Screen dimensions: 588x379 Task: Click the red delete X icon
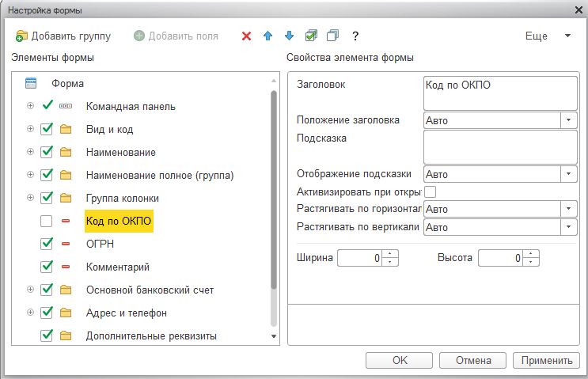(x=246, y=36)
